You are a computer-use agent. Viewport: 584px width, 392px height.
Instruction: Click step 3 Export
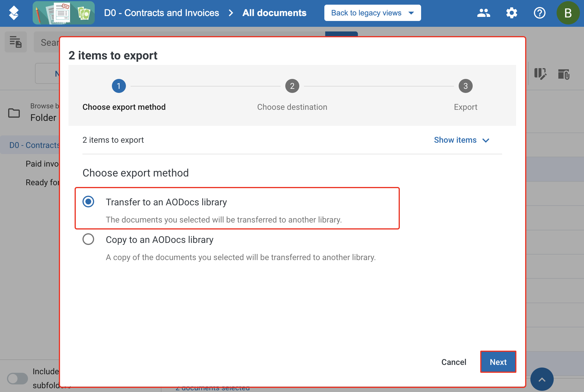(465, 95)
